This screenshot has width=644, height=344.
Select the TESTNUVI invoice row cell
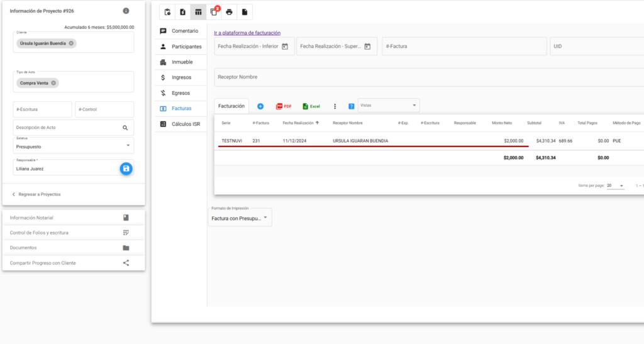[231, 141]
